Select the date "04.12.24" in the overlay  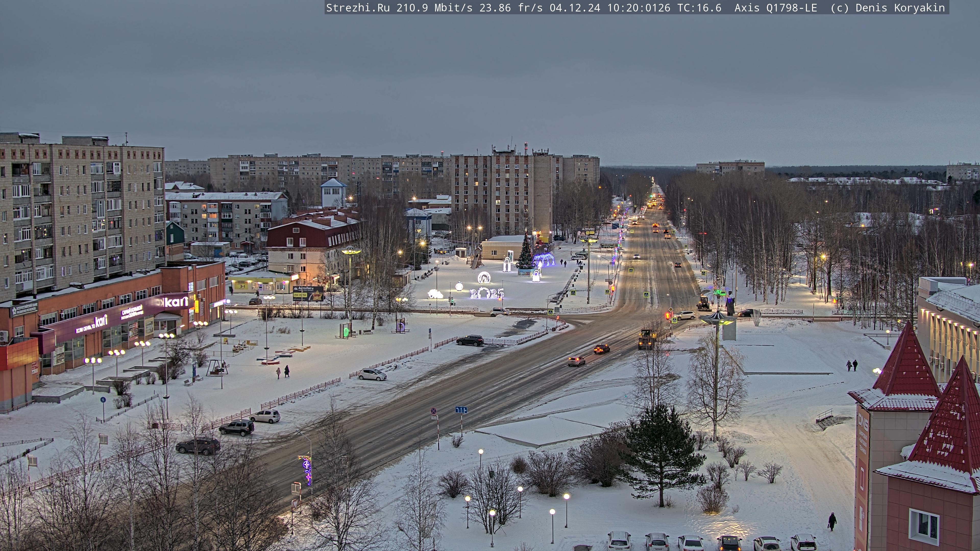575,8
